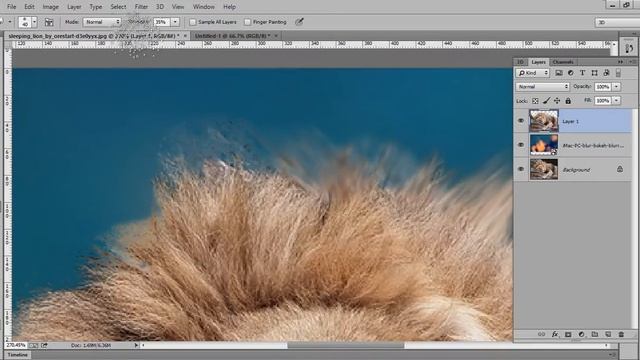The width and height of the screenshot is (640, 360).
Task: Open the Opacity slider dropdown arrow
Action: (x=616, y=87)
